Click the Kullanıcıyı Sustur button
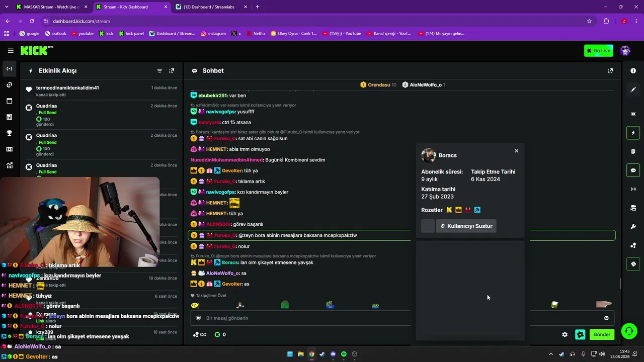The height and width of the screenshot is (362, 644). [466, 226]
